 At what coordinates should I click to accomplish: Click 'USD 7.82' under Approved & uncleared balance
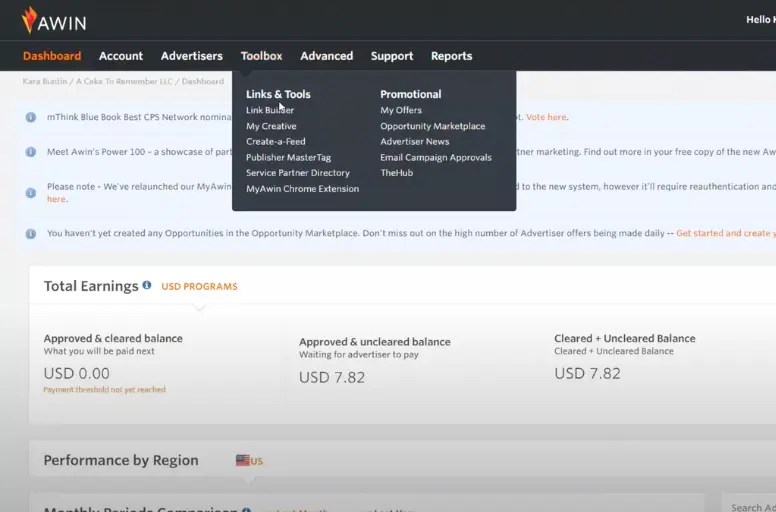(x=332, y=377)
